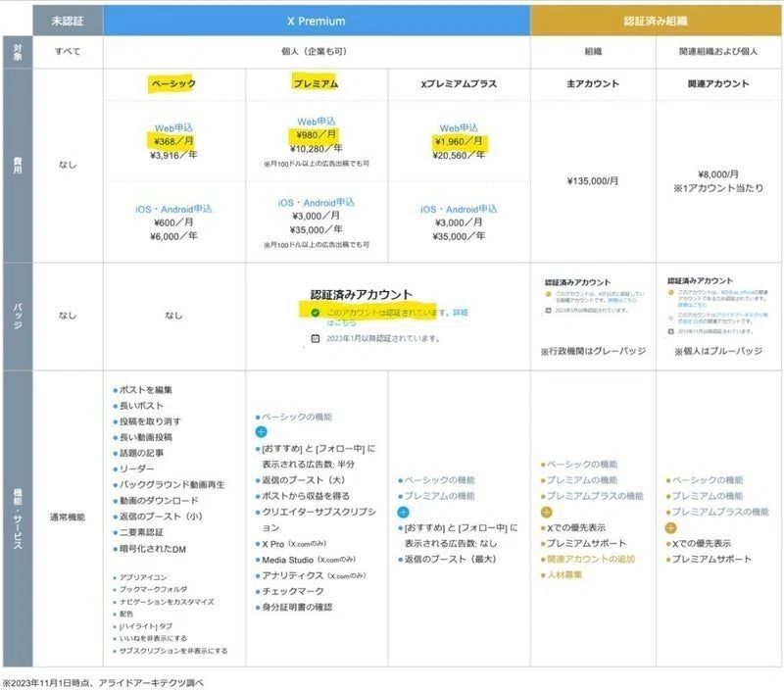
Task: Click the 機能・サービス row header
Action: click(x=18, y=518)
